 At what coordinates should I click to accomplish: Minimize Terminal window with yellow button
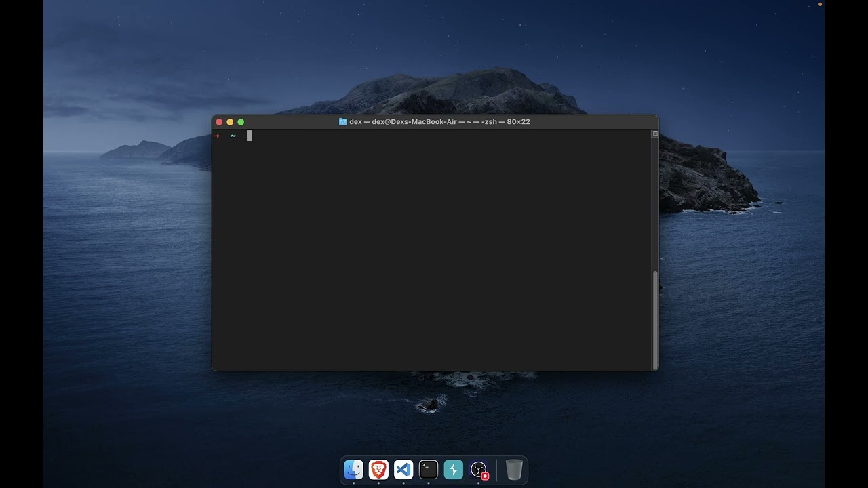230,122
